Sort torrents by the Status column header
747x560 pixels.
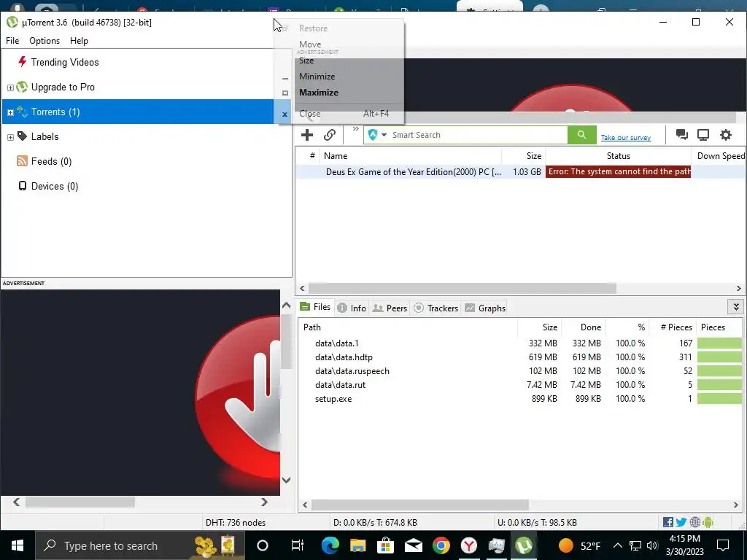(x=619, y=156)
